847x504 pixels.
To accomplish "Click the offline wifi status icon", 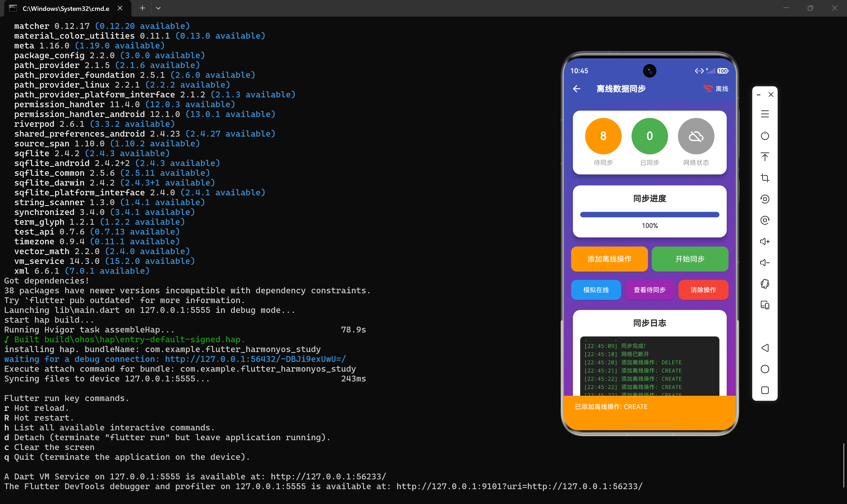I will point(708,89).
